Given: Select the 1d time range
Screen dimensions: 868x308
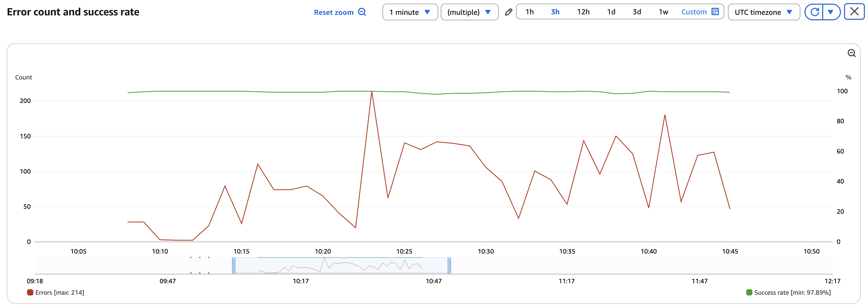Looking at the screenshot, I should click(x=611, y=12).
